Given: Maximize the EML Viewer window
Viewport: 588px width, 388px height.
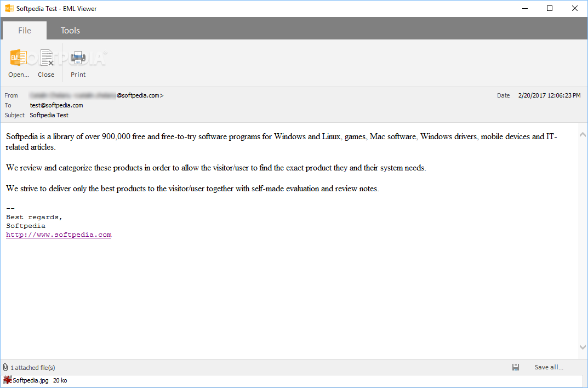Looking at the screenshot, I should point(550,8).
